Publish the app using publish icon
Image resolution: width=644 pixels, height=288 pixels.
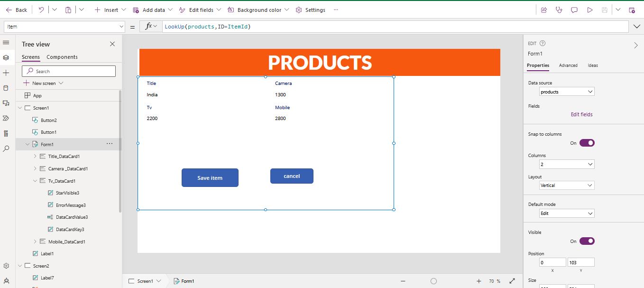(631, 9)
